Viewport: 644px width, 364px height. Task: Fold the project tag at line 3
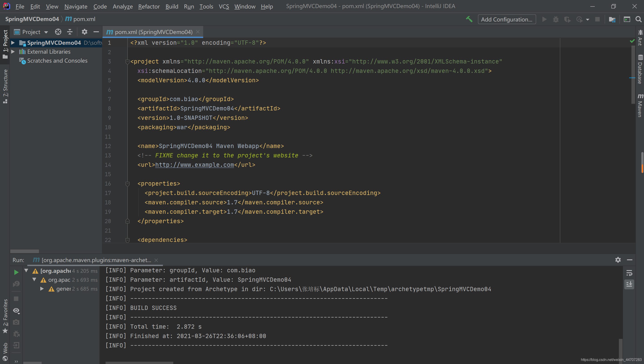[x=127, y=61]
